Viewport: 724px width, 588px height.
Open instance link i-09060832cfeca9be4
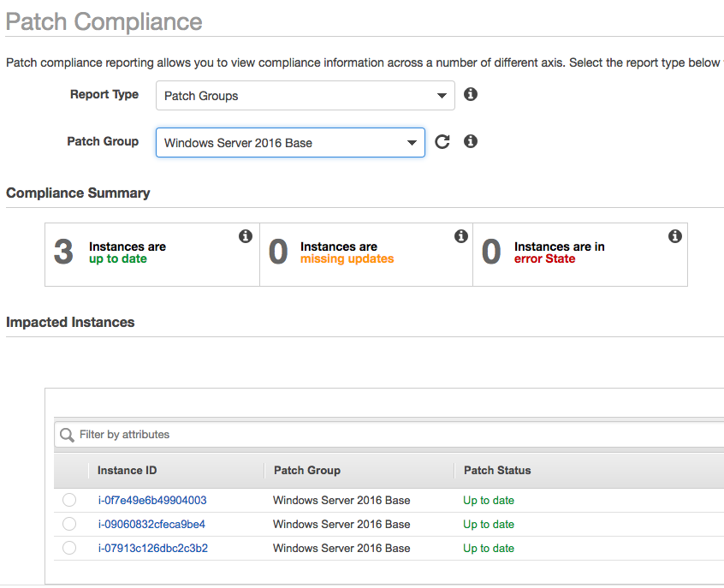point(151,524)
